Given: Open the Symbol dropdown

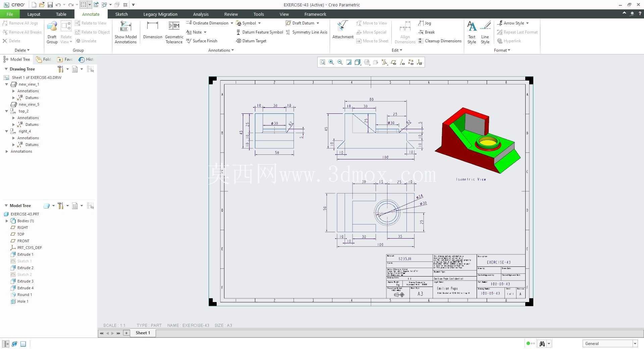Looking at the screenshot, I should (x=259, y=23).
